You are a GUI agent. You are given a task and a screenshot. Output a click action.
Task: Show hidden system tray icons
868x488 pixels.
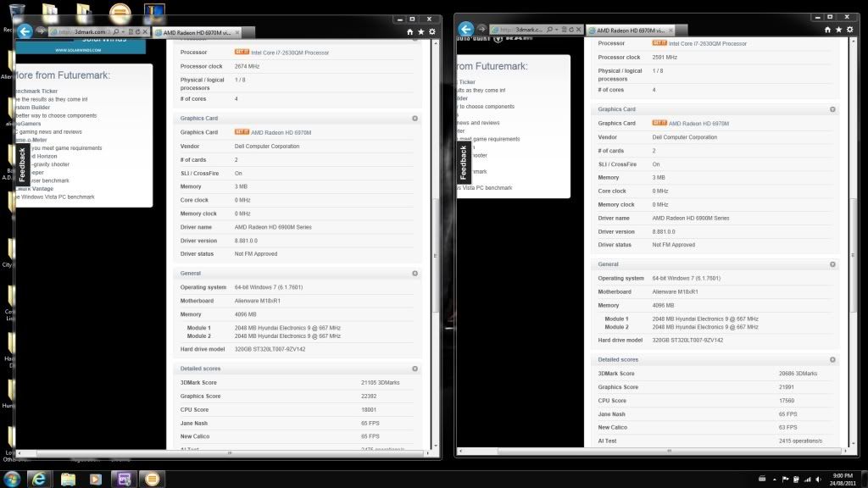tap(775, 480)
